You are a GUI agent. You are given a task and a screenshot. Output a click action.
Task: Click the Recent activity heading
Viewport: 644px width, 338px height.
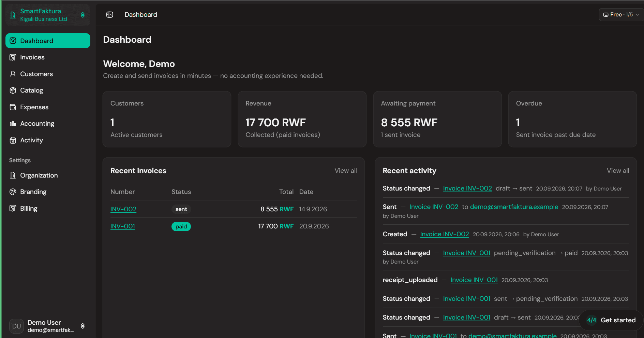(409, 171)
